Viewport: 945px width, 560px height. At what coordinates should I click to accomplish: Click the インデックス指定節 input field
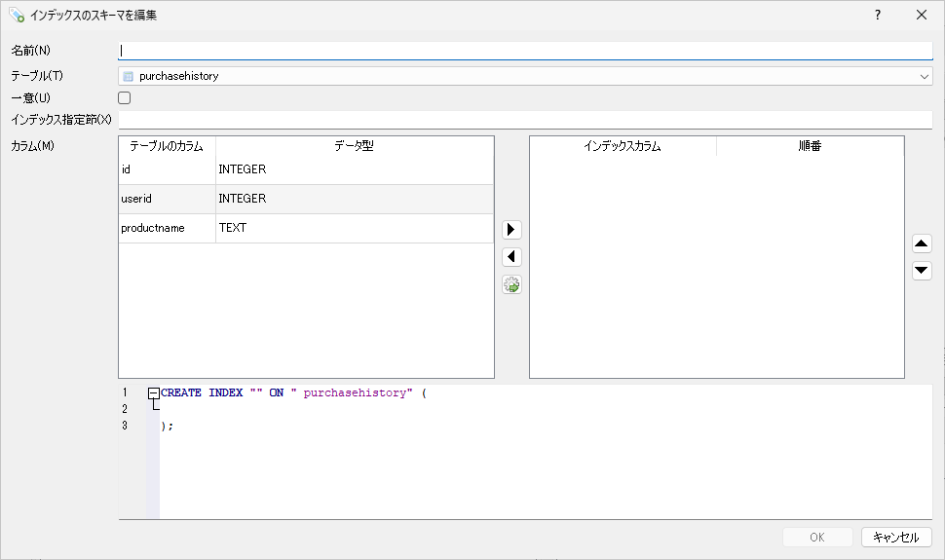coord(525,120)
